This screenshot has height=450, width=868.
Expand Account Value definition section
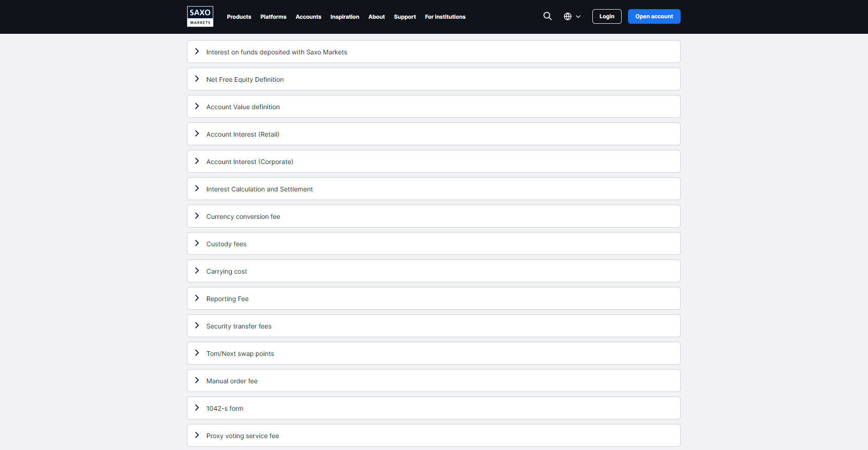click(433, 106)
